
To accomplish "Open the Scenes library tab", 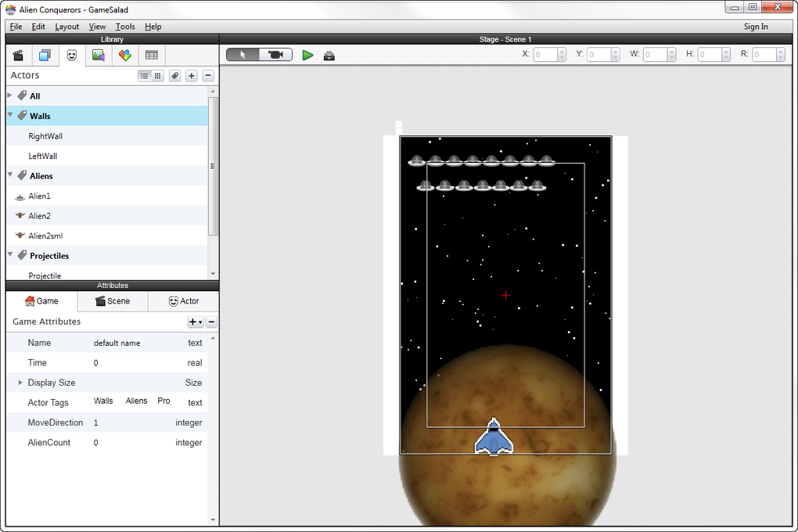I will 18,55.
